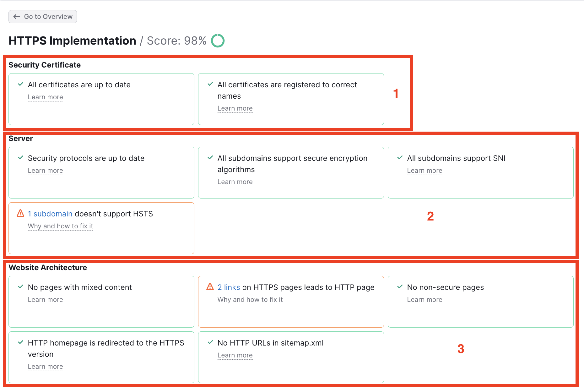Click Learn more under HTTP homepage redirect card
This screenshot has width=584, height=392.
coord(45,366)
